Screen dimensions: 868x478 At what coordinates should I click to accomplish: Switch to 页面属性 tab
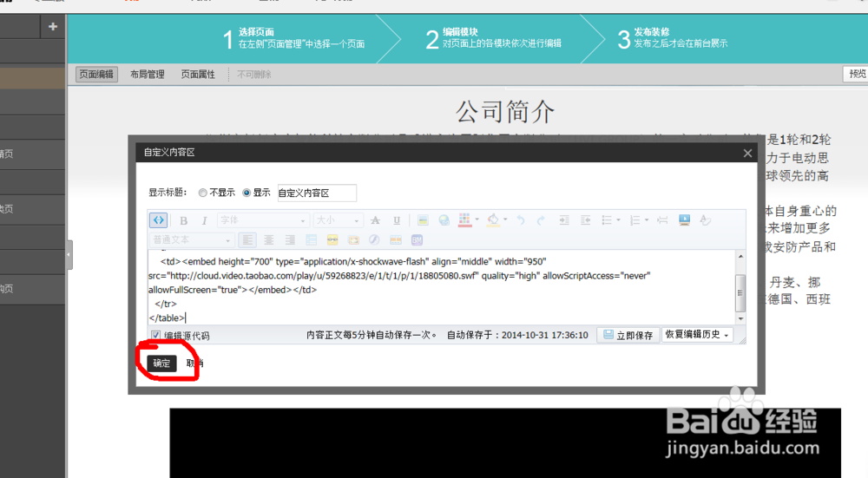(x=198, y=74)
